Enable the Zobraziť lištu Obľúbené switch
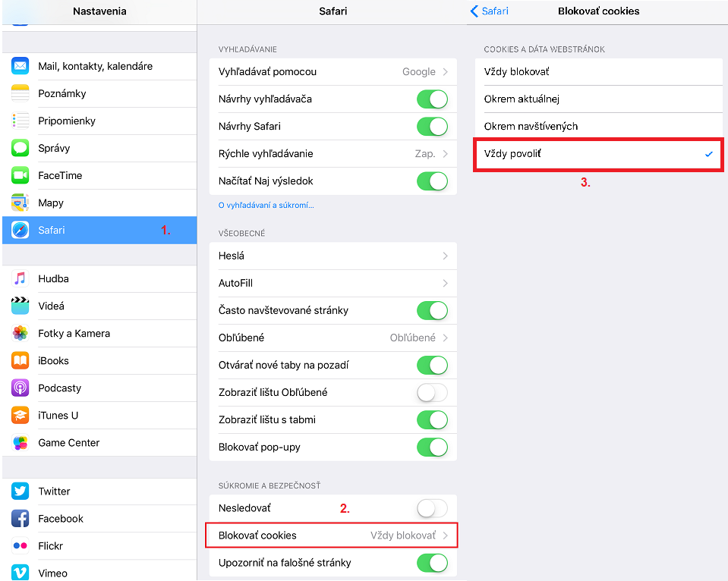The width and height of the screenshot is (728, 581). coord(432,393)
